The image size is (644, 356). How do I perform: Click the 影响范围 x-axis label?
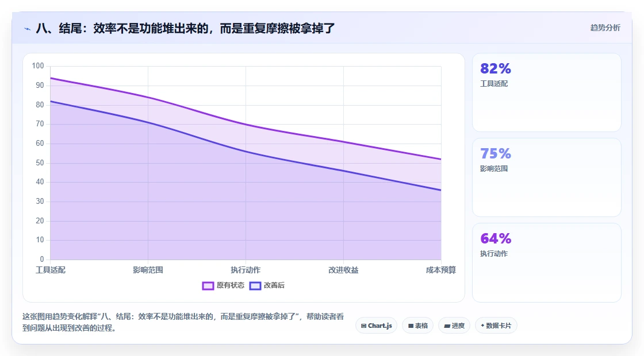click(148, 270)
